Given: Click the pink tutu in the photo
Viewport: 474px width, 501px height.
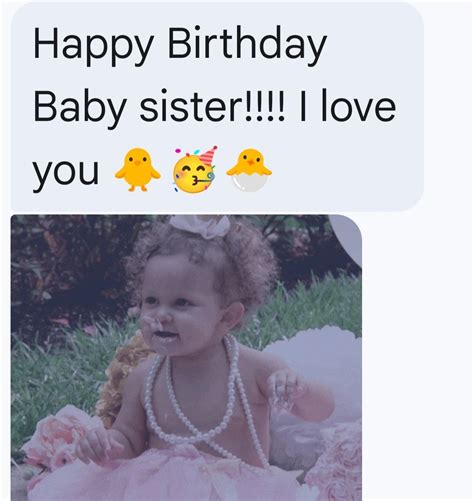Looking at the screenshot, I should [x=167, y=477].
